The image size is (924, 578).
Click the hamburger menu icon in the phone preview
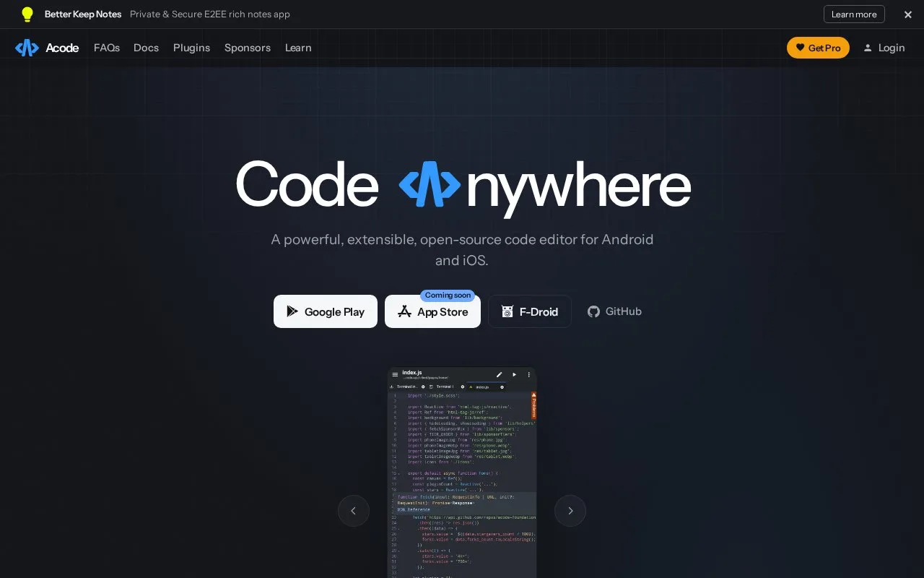(x=395, y=374)
